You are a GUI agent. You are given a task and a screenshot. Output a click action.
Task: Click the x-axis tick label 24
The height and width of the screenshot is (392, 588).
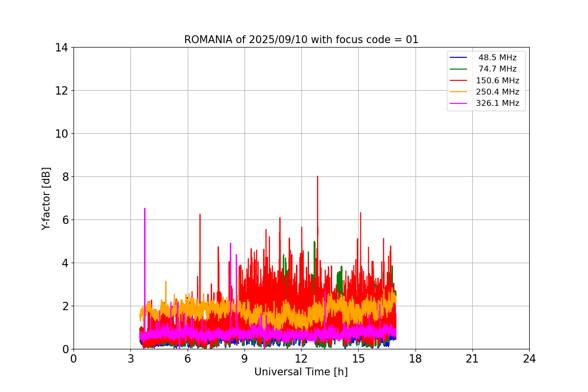tap(529, 359)
